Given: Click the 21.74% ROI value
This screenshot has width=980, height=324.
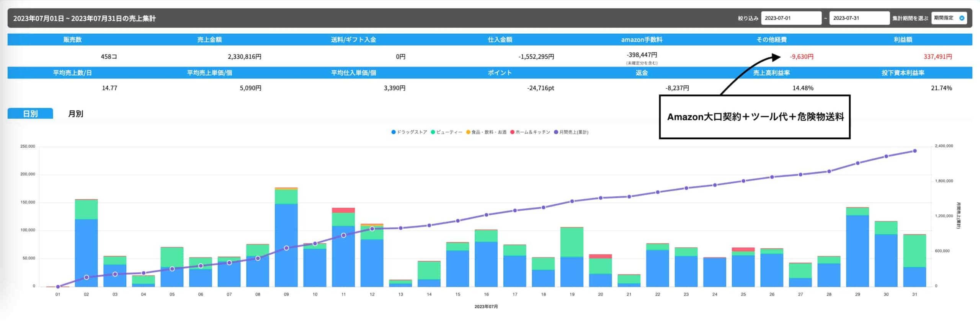Looking at the screenshot, I should coord(941,88).
